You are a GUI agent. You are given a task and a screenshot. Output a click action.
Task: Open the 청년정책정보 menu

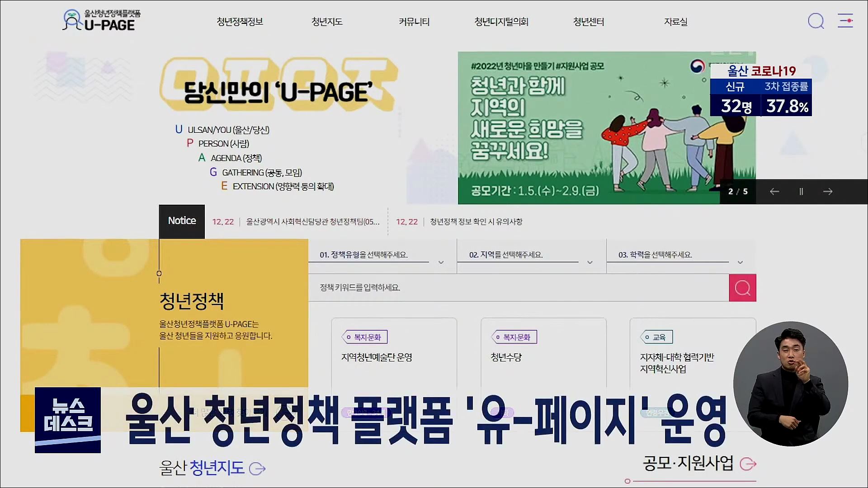pos(240,22)
